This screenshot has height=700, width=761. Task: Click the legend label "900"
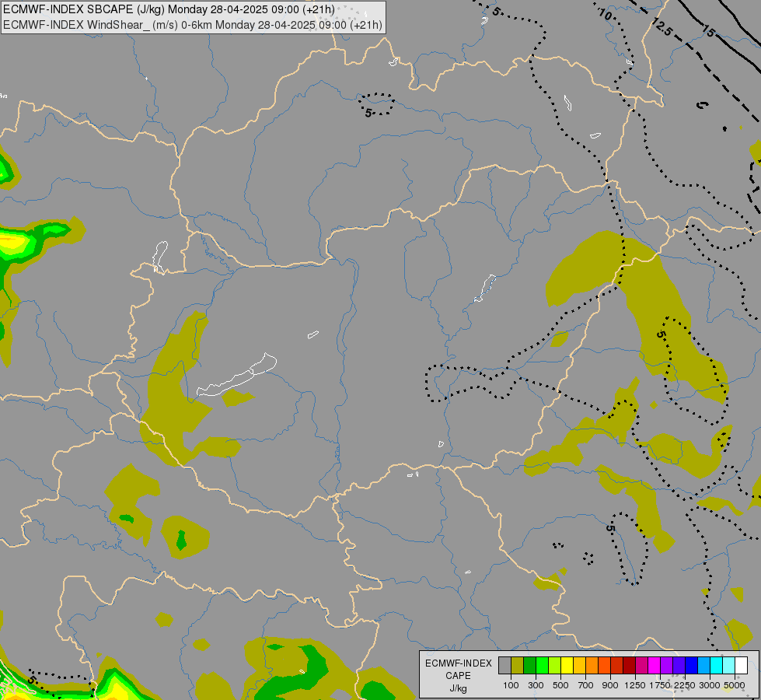[610, 685]
